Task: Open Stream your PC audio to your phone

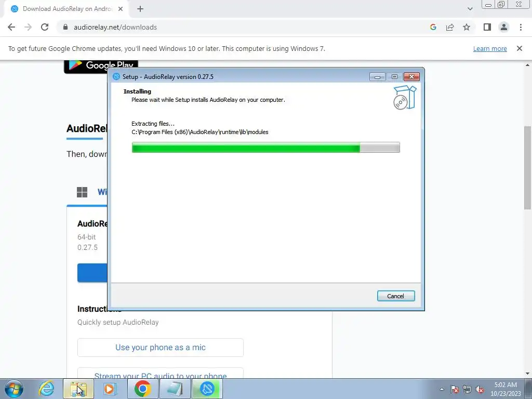Action: (x=160, y=373)
